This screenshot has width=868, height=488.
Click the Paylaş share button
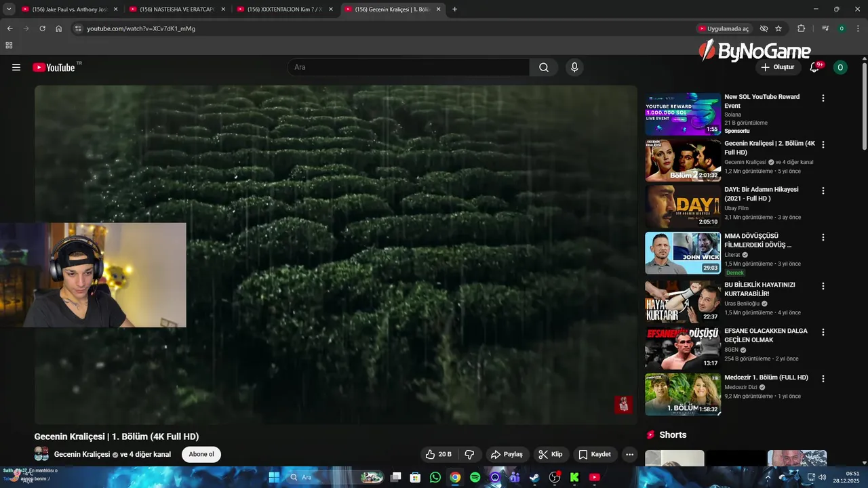(x=507, y=454)
